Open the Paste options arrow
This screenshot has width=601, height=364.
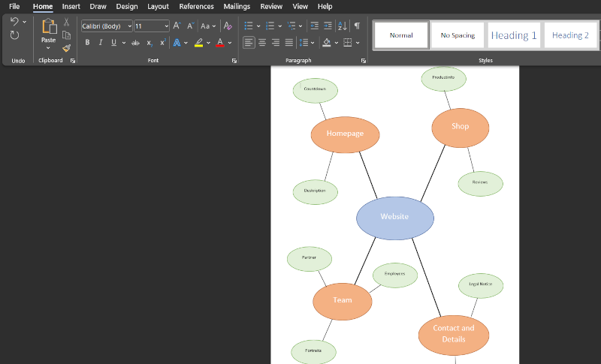click(48, 49)
